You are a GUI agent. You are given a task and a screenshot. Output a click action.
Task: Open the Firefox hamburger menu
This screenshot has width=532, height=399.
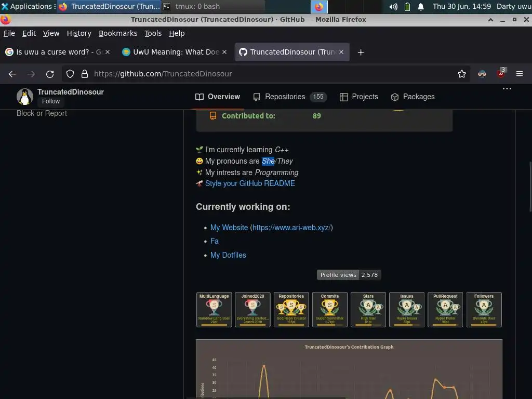click(519, 74)
